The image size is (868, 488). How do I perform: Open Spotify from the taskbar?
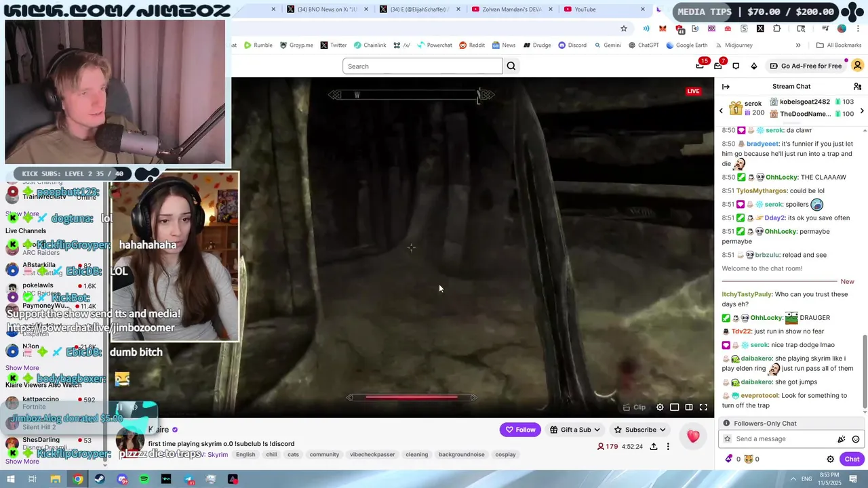click(x=144, y=479)
